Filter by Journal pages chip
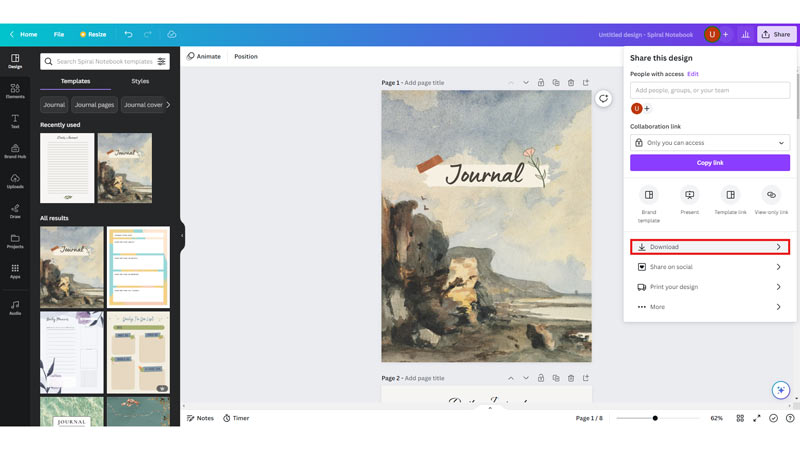 94,105
